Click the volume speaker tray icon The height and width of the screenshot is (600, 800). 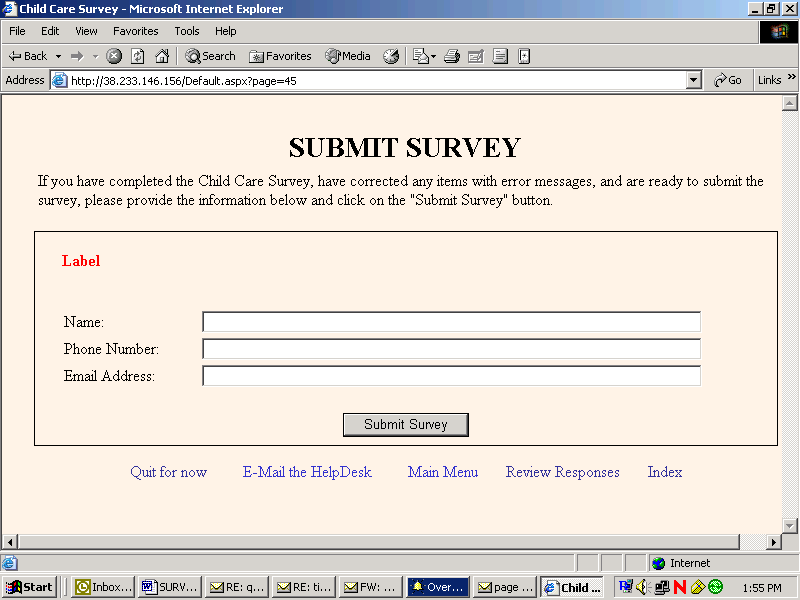[x=643, y=587]
